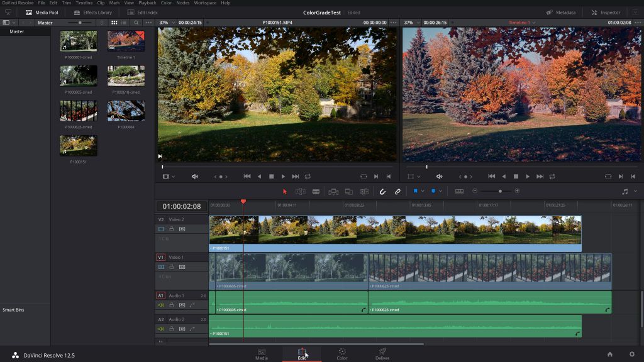Toggle linked selection chain icon
644x362 pixels.
point(397,191)
